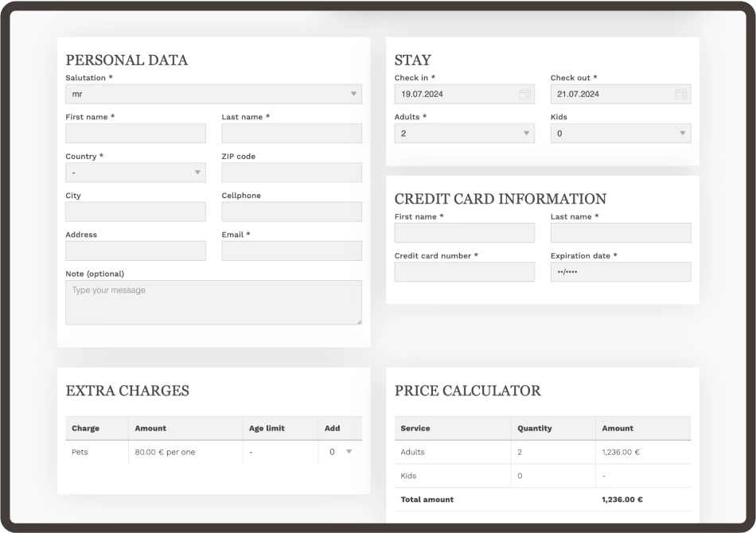Open the Salutation dropdown showing mr
Image resolution: width=756 pixels, height=533 pixels.
coord(213,94)
